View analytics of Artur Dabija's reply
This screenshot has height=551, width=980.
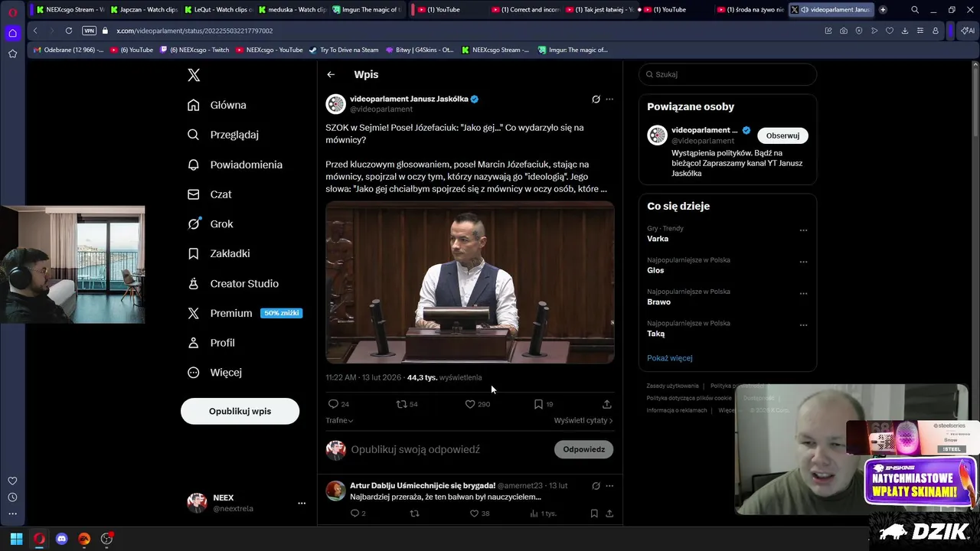pyautogui.click(x=543, y=514)
